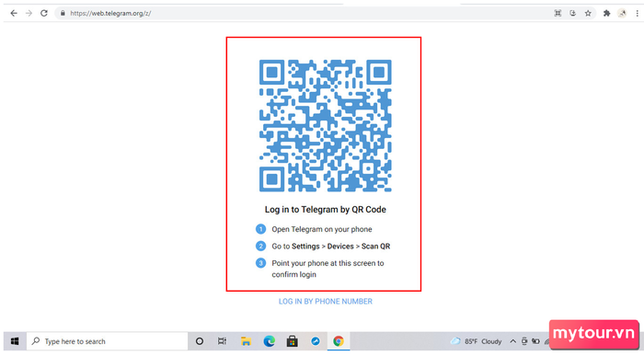Viewport: 644px width, 356px height.
Task: Click 'Point your phone at this screen' text
Action: click(328, 269)
